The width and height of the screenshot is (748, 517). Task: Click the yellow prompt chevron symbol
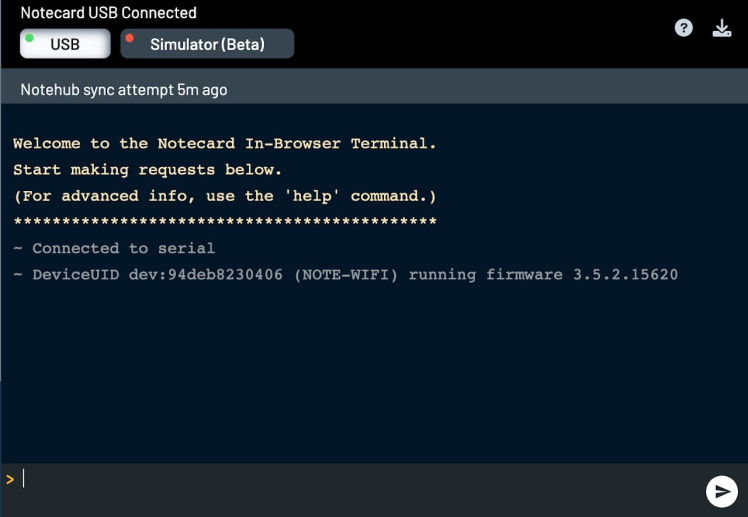point(10,479)
